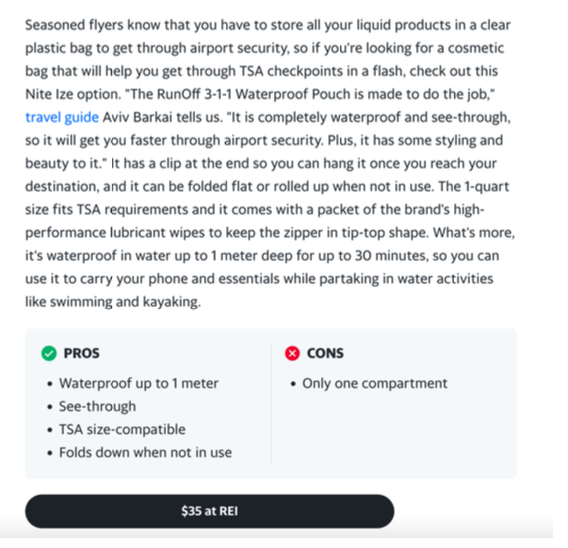Click the See-through bullet item

click(97, 406)
